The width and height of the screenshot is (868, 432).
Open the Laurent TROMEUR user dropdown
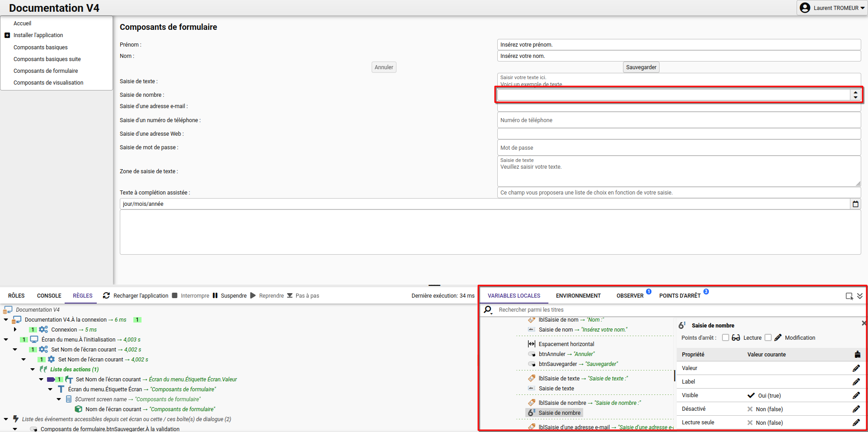tap(832, 8)
